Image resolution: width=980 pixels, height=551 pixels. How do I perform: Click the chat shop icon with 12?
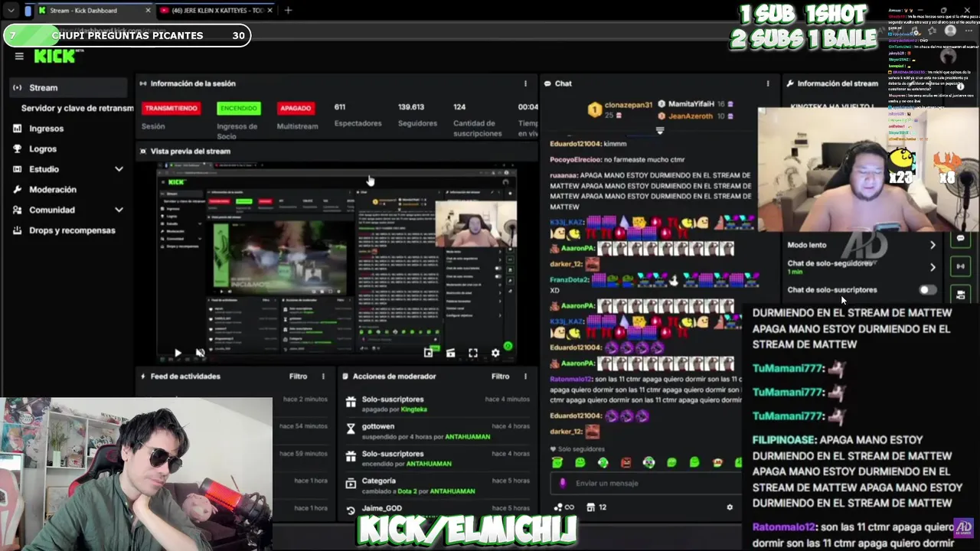[596, 507]
